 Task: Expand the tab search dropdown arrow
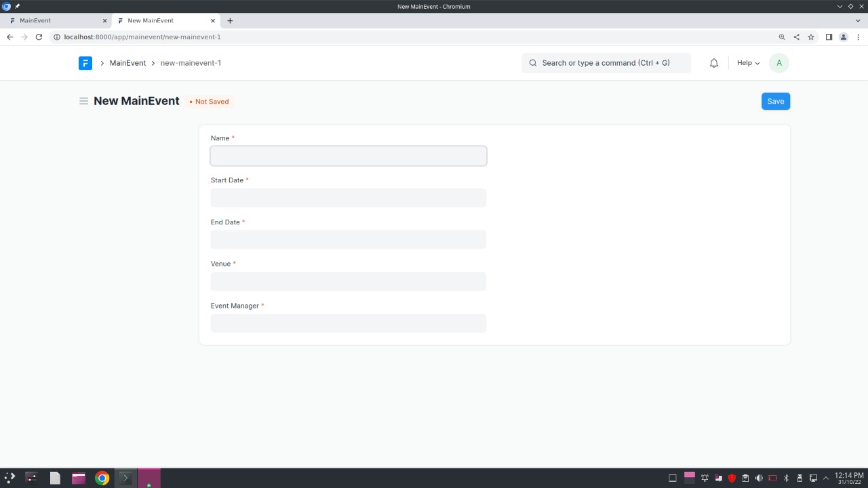pyautogui.click(x=858, y=21)
